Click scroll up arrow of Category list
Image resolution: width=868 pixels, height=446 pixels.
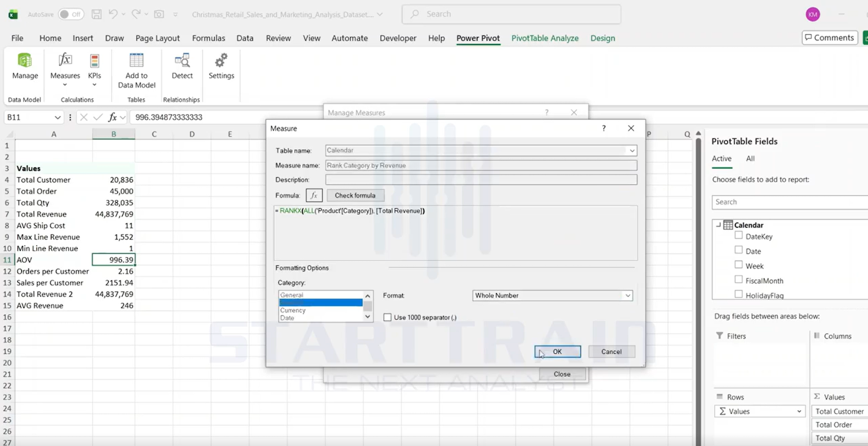coord(367,296)
